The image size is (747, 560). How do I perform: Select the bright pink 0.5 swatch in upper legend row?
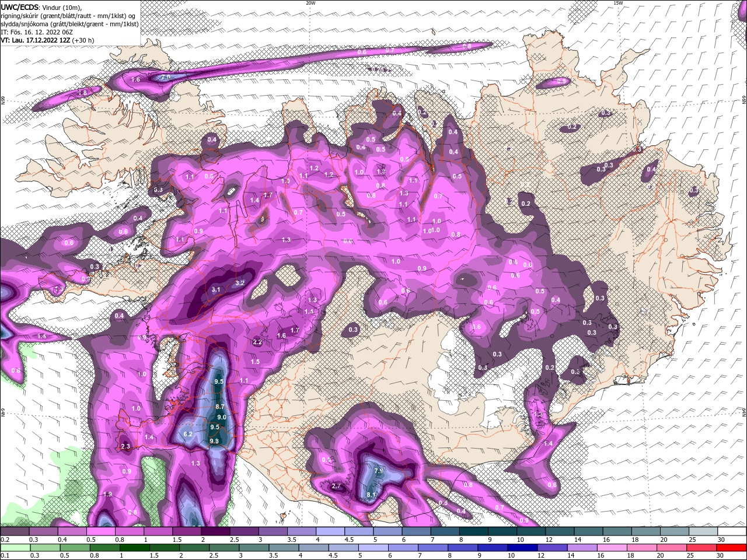tap(100, 531)
